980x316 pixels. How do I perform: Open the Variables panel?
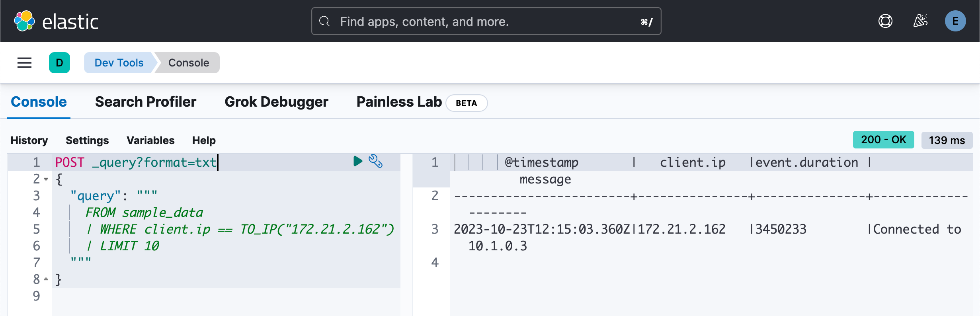point(150,140)
